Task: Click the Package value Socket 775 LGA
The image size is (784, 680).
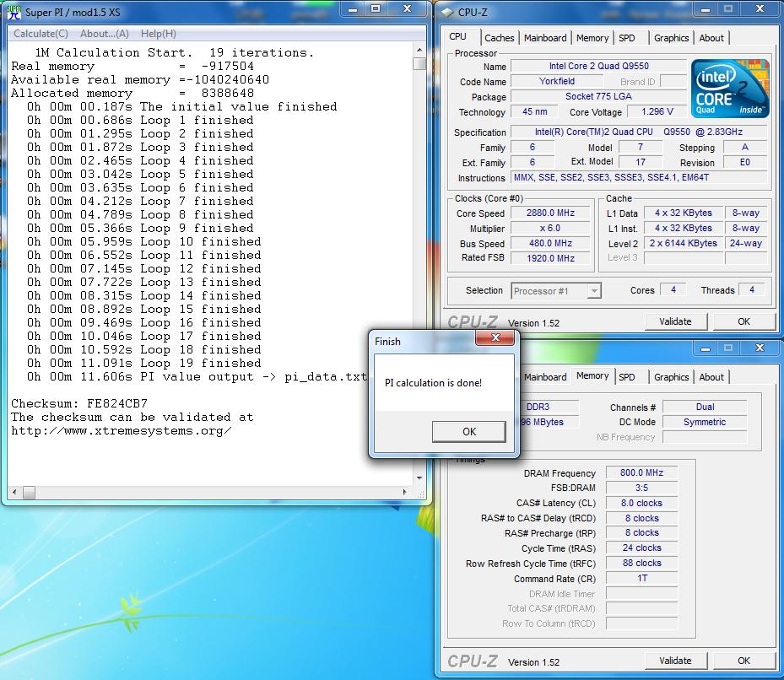Action: point(598,96)
